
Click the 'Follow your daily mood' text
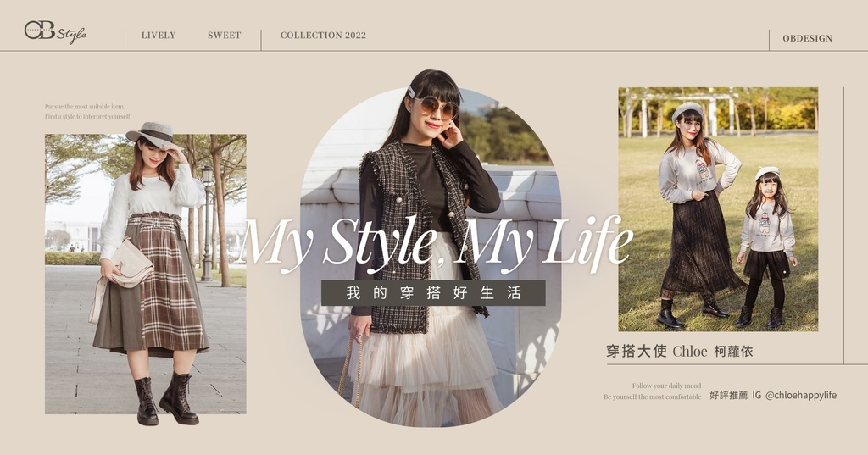click(x=666, y=386)
